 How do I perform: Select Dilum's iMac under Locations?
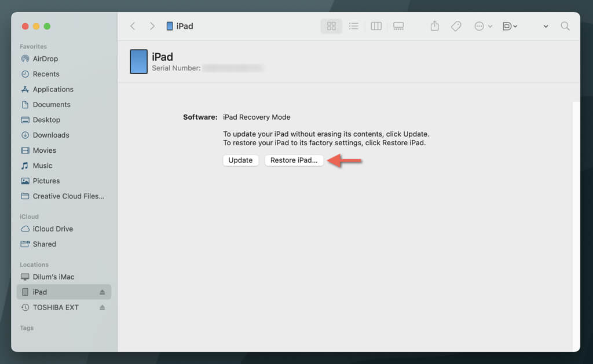53,277
